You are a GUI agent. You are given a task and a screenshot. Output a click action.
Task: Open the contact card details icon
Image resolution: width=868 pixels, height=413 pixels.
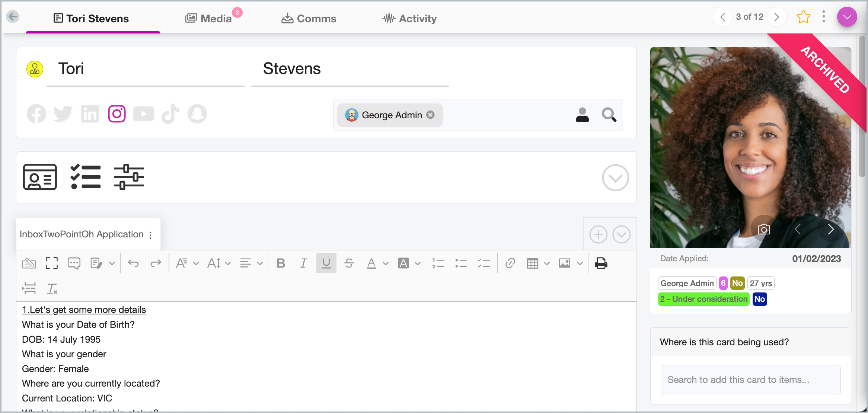pos(40,177)
